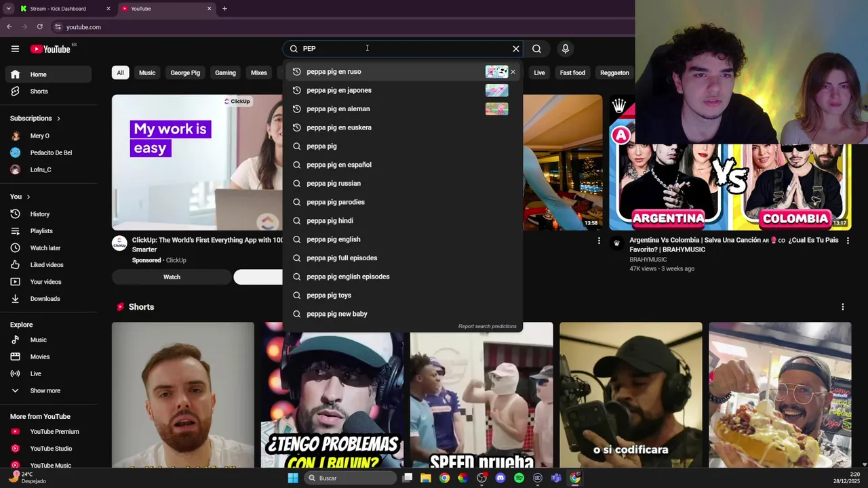
Task: Open YouTube Studio link
Action: 48,449
